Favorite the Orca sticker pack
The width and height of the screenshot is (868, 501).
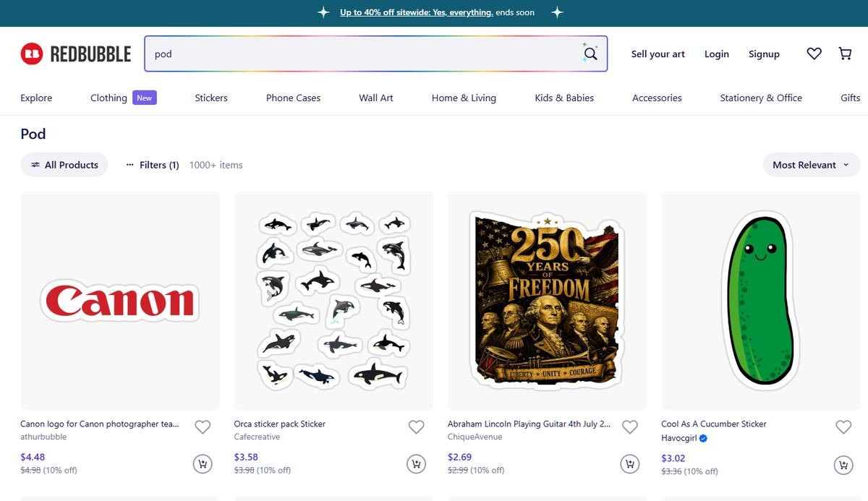pos(416,427)
